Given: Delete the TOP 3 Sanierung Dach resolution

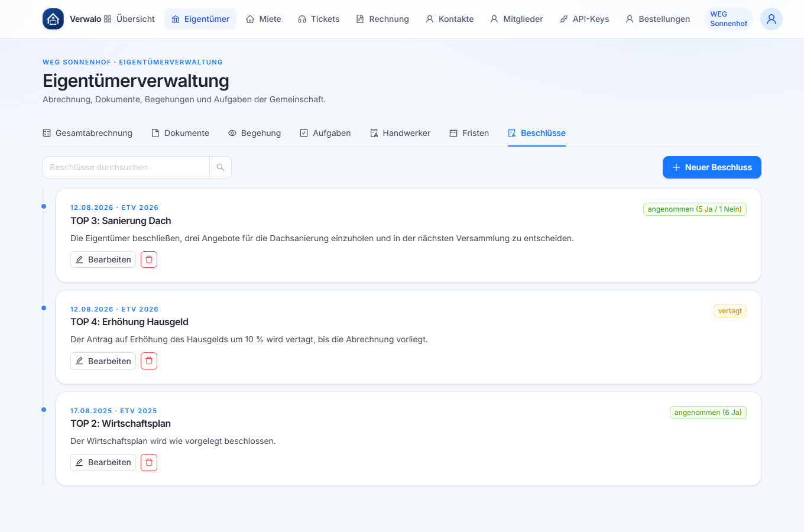Looking at the screenshot, I should (149, 259).
